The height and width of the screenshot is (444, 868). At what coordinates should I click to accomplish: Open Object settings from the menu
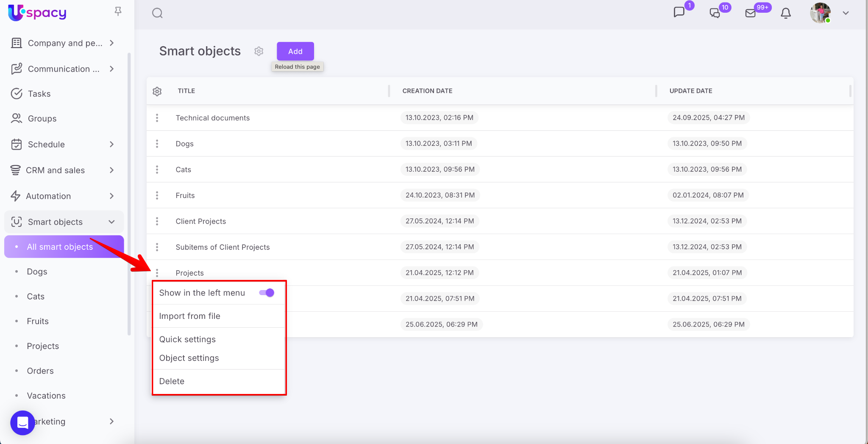tap(189, 358)
